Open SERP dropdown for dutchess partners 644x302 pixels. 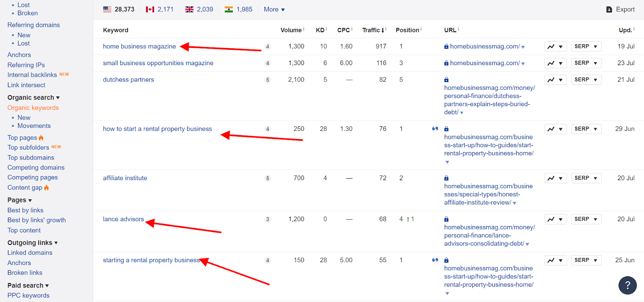pyautogui.click(x=586, y=80)
